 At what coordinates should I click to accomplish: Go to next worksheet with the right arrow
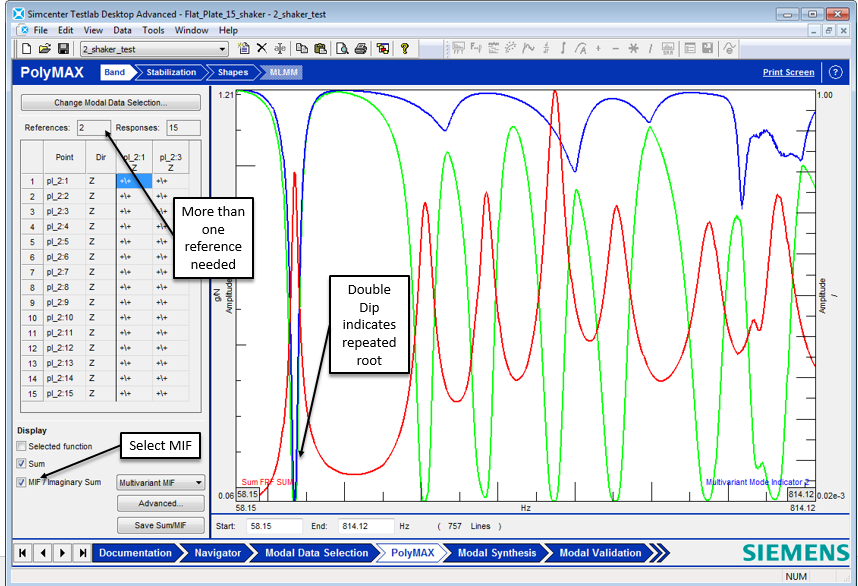click(62, 553)
